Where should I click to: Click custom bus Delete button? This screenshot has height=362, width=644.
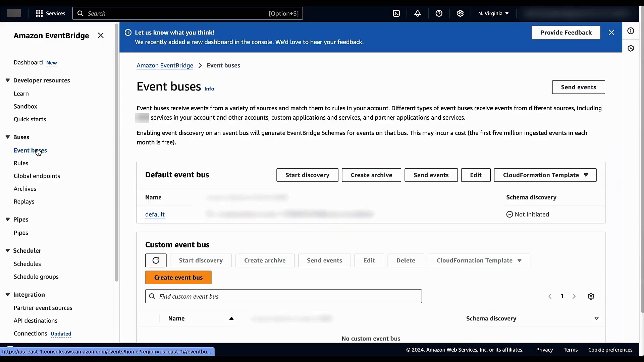pyautogui.click(x=406, y=260)
